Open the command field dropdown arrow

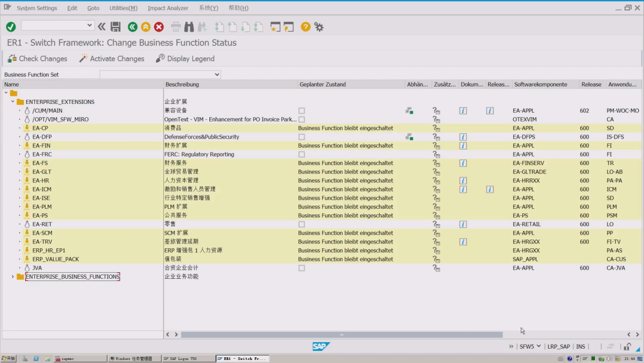pos(89,25)
